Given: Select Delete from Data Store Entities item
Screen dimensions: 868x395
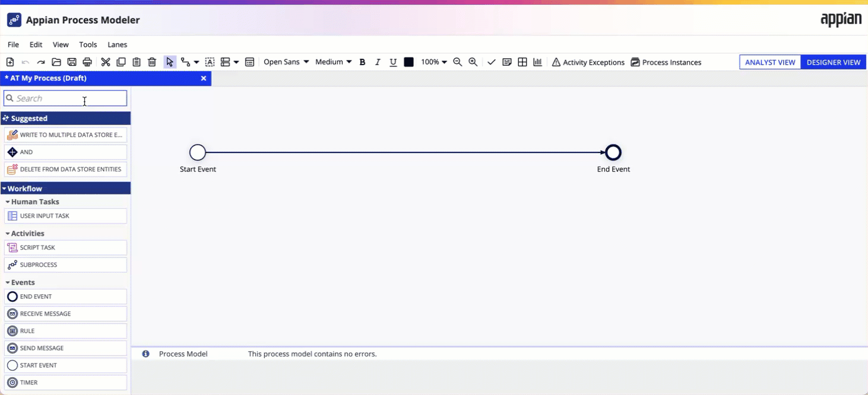Looking at the screenshot, I should click(x=65, y=170).
